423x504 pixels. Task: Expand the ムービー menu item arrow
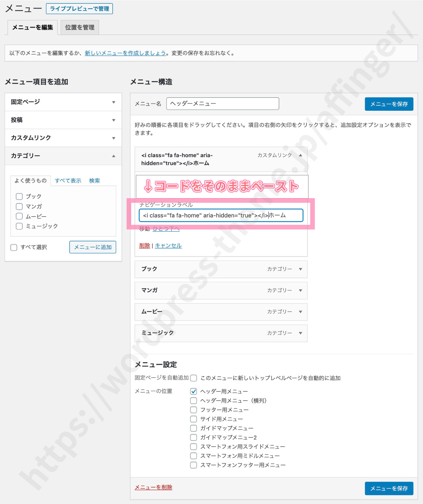(300, 312)
